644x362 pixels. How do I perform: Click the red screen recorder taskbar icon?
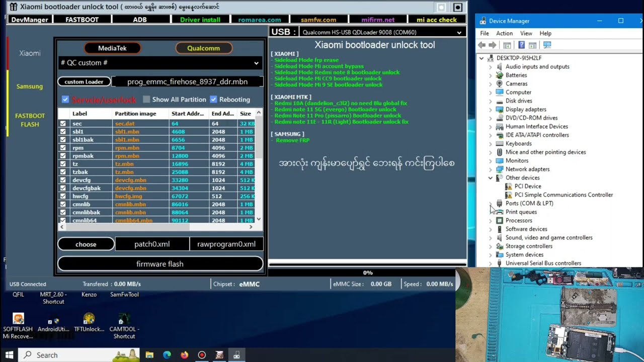[x=202, y=355]
